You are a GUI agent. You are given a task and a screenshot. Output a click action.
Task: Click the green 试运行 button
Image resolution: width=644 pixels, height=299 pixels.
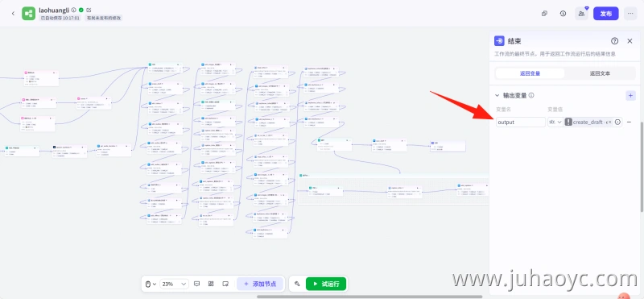[x=326, y=284]
